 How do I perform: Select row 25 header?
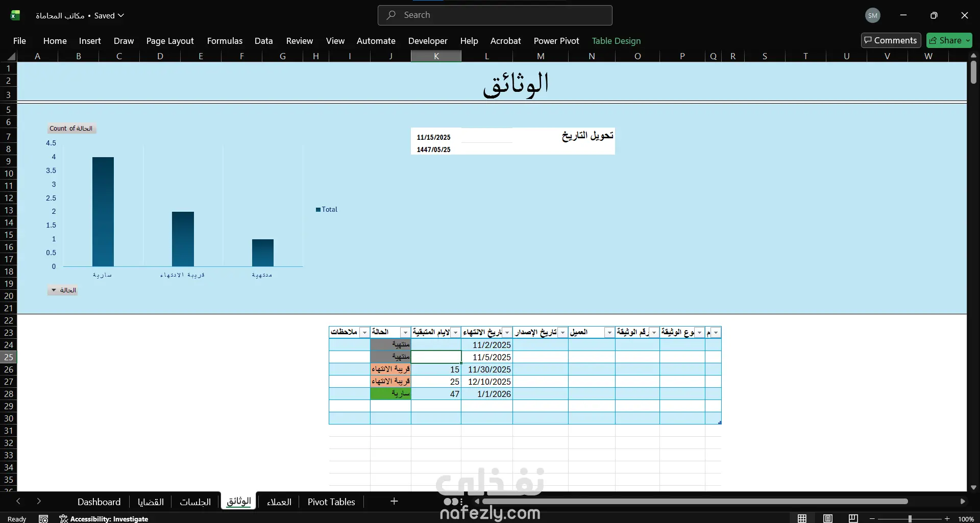coord(9,357)
